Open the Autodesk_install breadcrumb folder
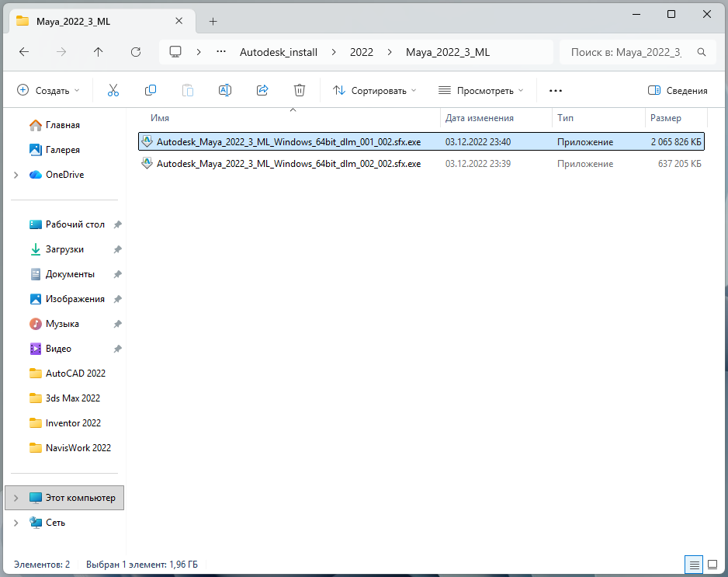Screen dimensions: 728x577 (x=279, y=52)
